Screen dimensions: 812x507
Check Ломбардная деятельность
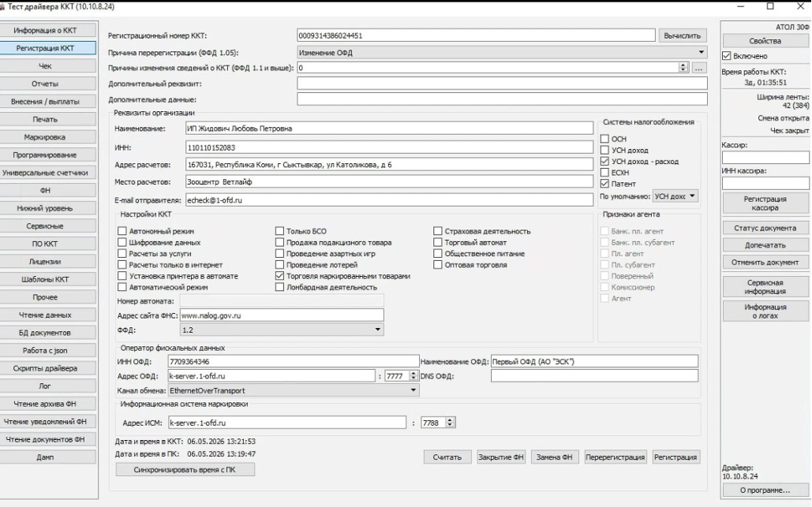pyautogui.click(x=279, y=287)
